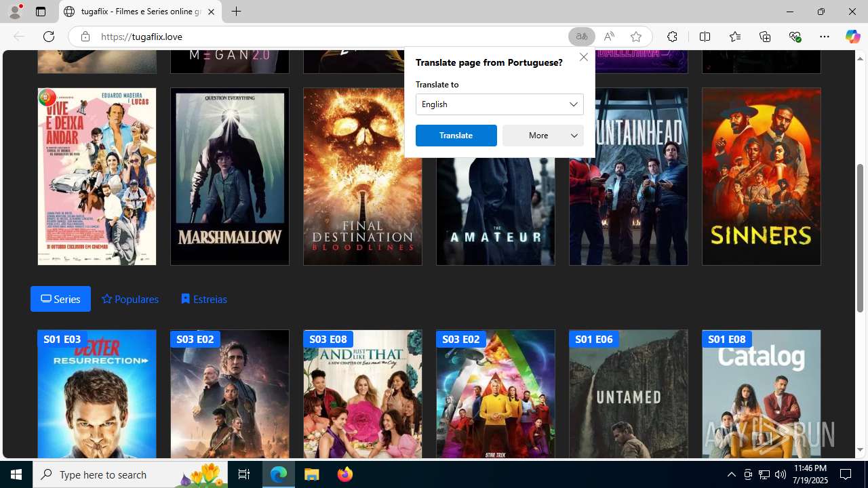
Task: Open Split screen icon
Action: [705, 37]
